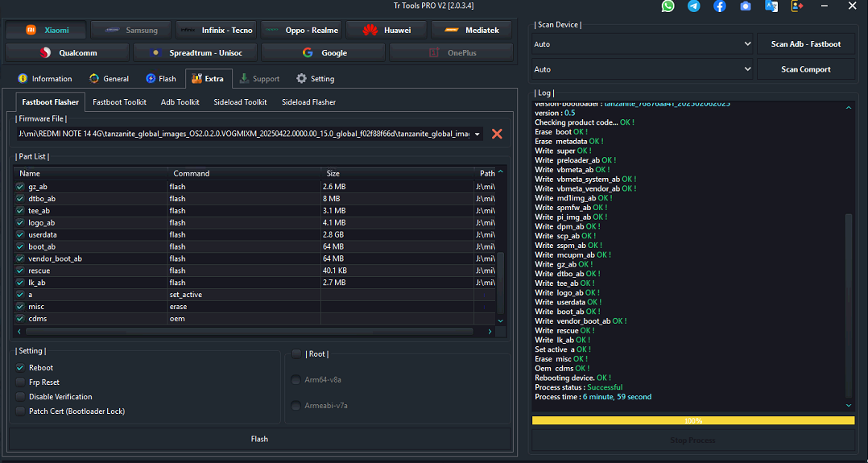
Task: Click the Scan Adb - Fastboot button
Action: click(805, 43)
